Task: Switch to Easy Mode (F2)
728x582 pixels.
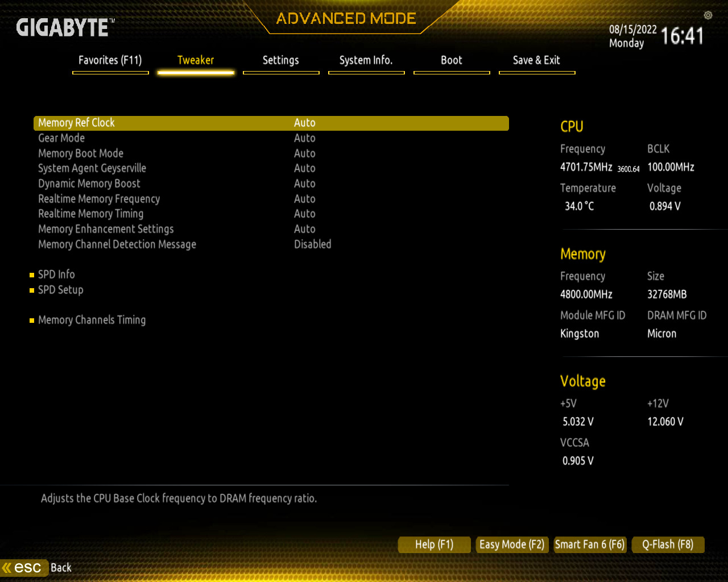Action: point(512,544)
